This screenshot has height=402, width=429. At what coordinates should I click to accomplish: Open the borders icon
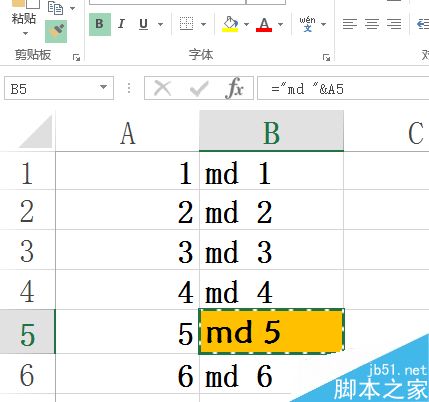186,24
